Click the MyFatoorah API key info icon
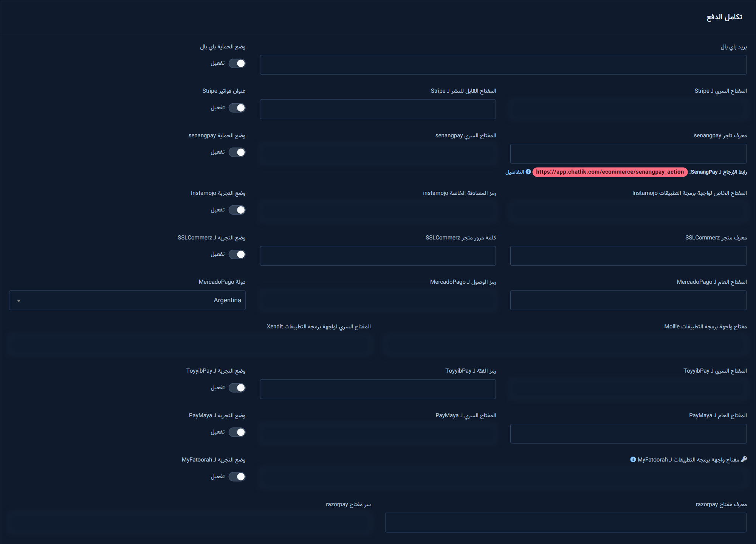This screenshot has width=756, height=544. point(633,460)
